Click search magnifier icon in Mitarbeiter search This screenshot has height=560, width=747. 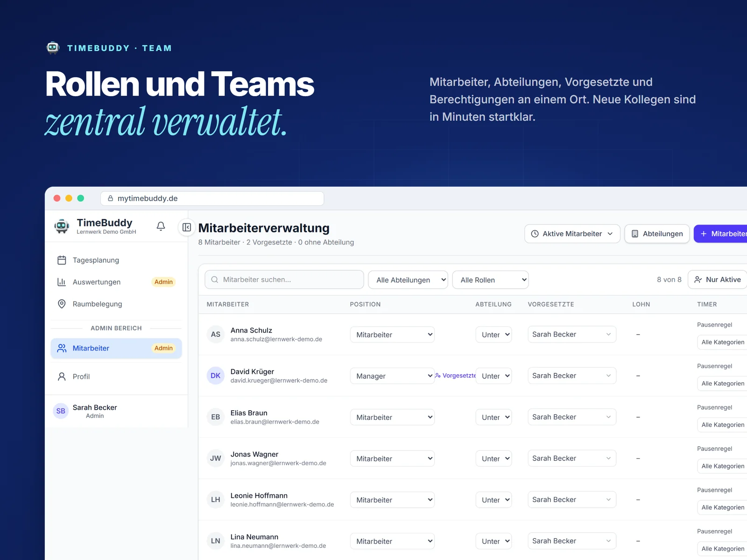tap(215, 280)
